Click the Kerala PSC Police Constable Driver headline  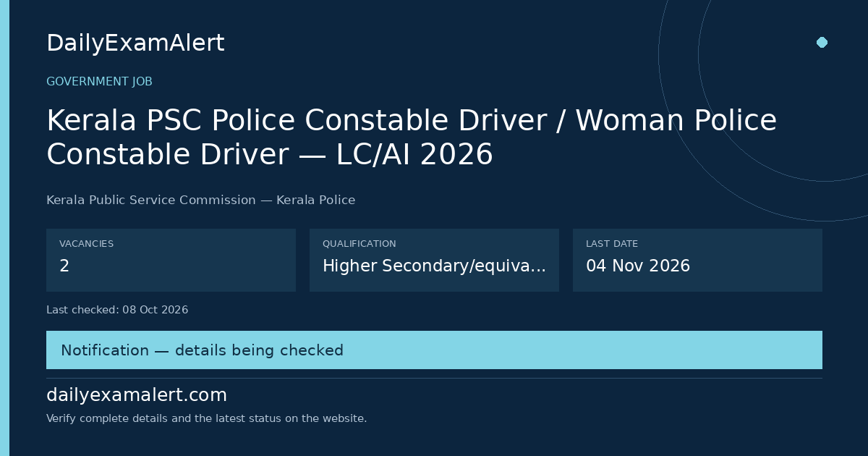(x=412, y=138)
